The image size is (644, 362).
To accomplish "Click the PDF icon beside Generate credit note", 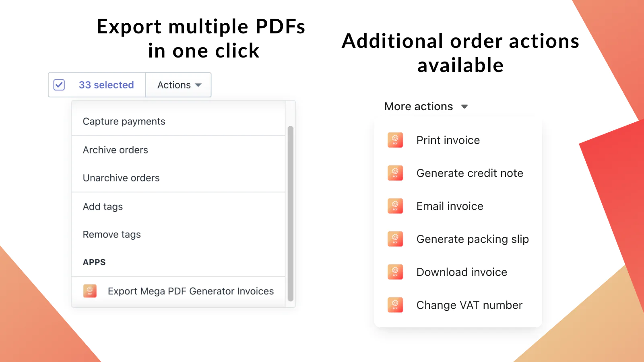I will 395,173.
